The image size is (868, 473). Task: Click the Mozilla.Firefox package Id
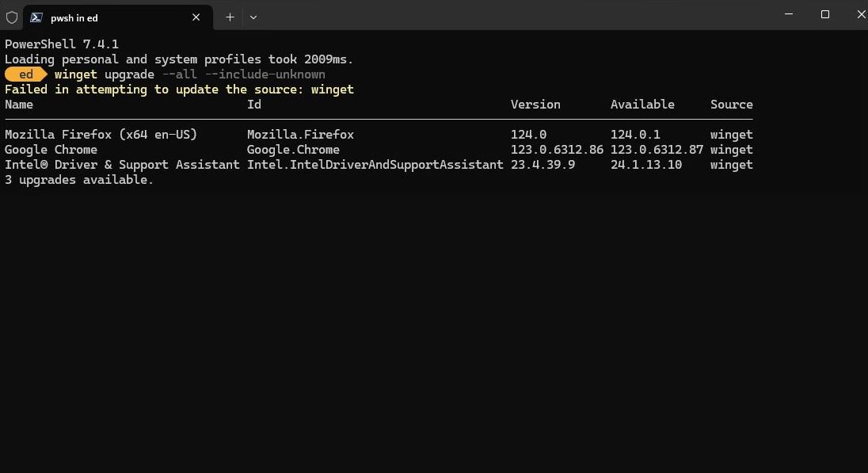point(301,134)
